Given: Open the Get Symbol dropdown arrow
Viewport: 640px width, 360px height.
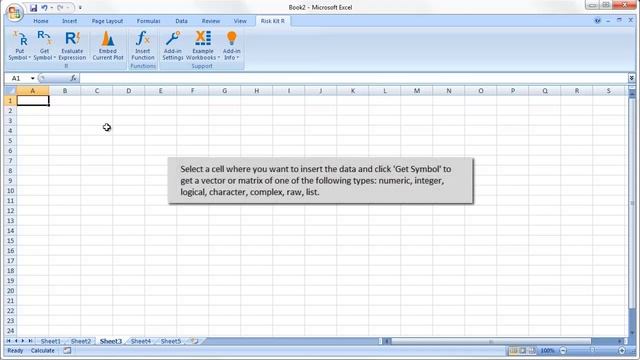Looking at the screenshot, I should click(54, 58).
